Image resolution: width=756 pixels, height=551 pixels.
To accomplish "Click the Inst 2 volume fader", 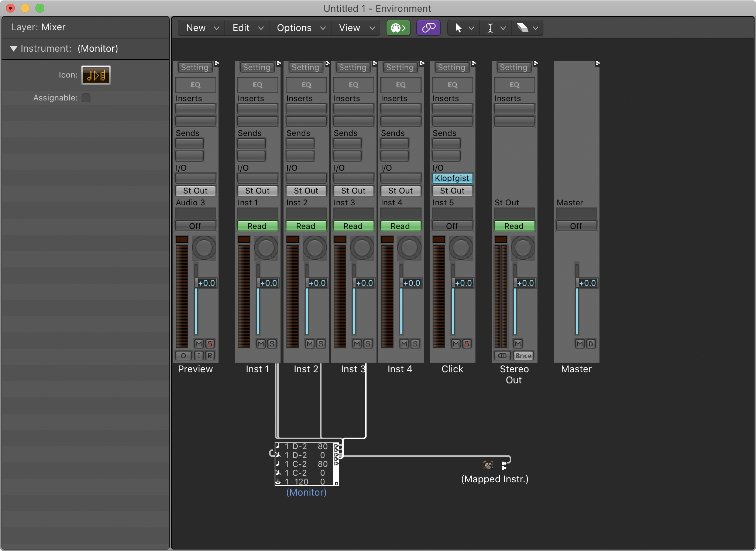I will click(317, 283).
